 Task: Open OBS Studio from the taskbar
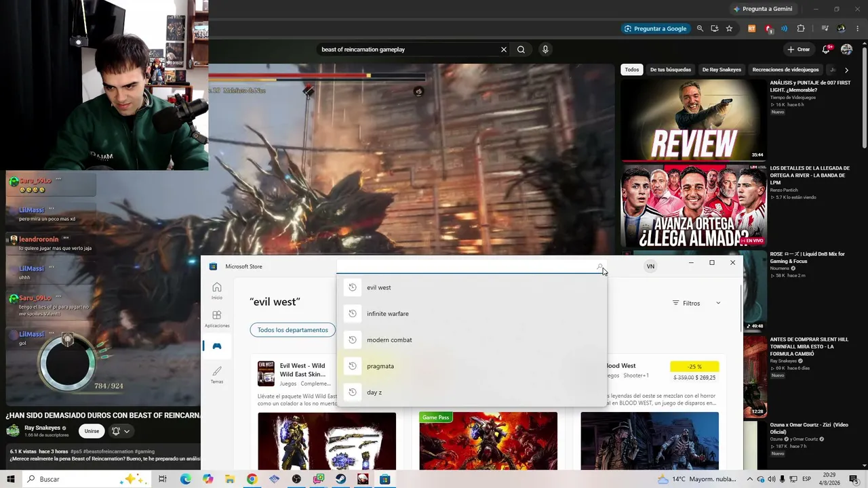coord(296,479)
